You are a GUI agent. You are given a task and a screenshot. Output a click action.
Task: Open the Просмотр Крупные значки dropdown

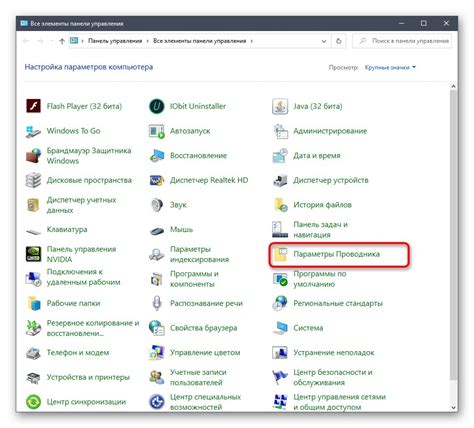[390, 67]
